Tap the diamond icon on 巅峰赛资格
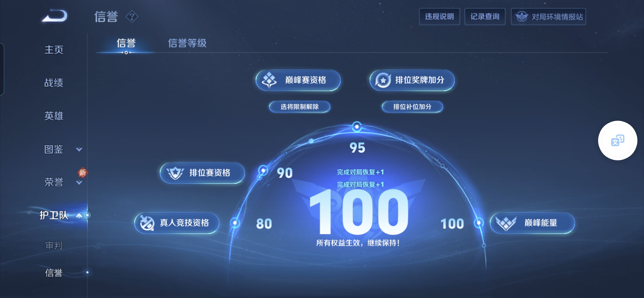Screen dimensions: 644x298 269,80
